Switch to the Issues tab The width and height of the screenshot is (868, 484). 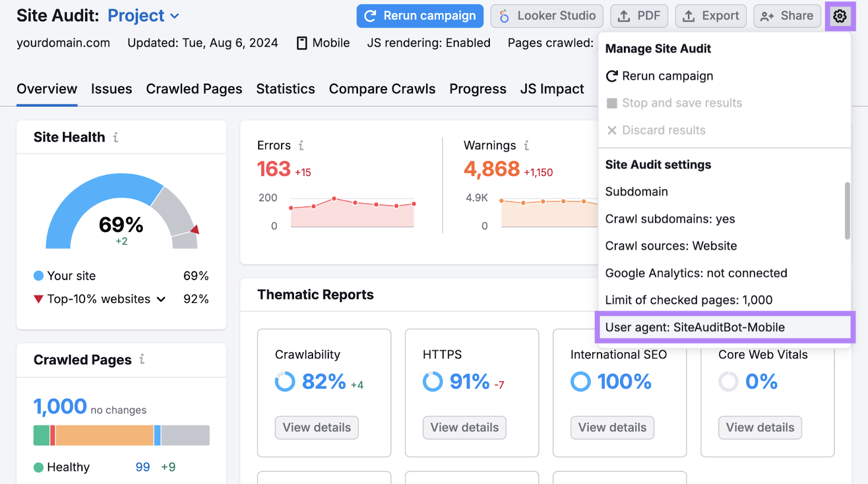pos(111,89)
